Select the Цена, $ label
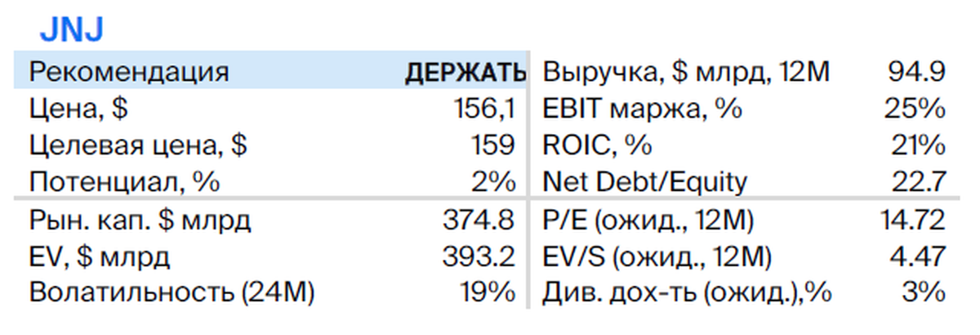This screenshot has width=980, height=335. [78, 109]
